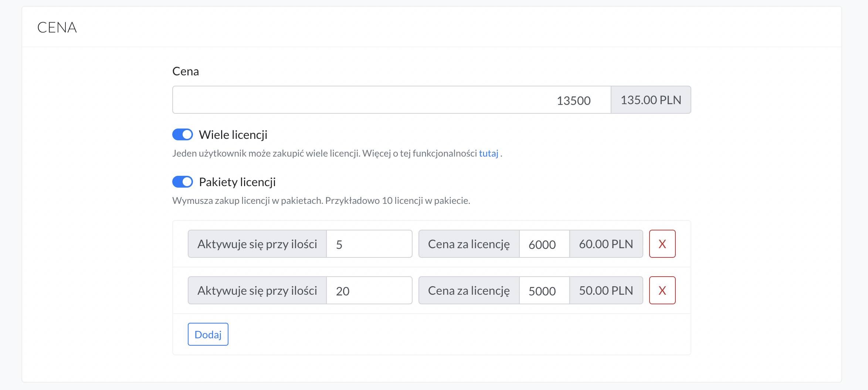Edit the quantity field showing 20

[x=369, y=290]
